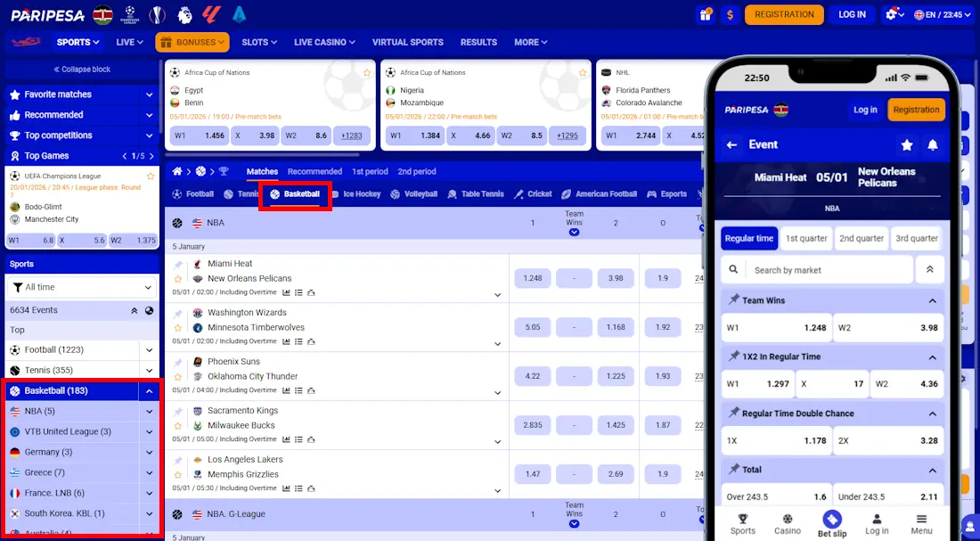Open the Bet Slip icon in the mobile navigation
Image resolution: width=980 pixels, height=541 pixels.
coord(831,518)
